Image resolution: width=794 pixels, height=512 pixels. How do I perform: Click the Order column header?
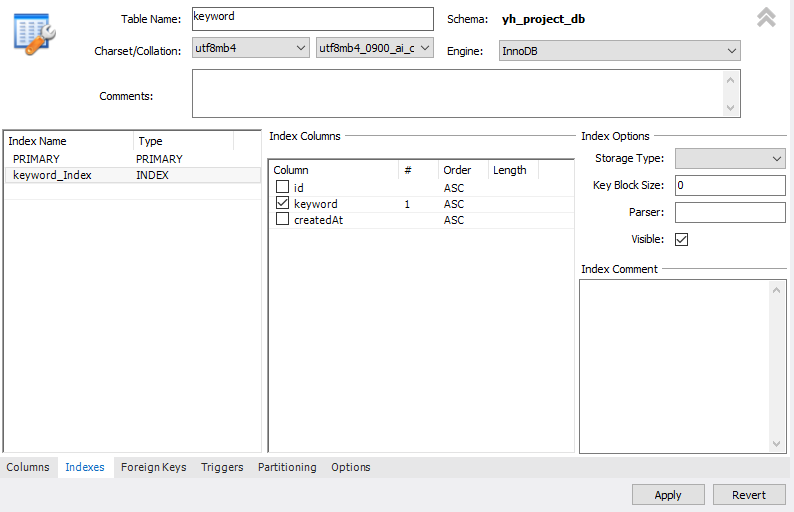(x=463, y=170)
